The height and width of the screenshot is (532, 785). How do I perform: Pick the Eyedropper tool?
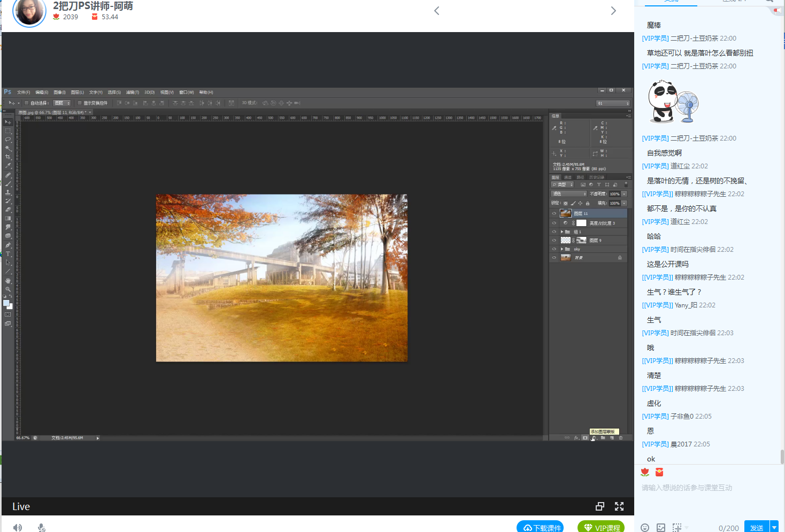pos(8,166)
